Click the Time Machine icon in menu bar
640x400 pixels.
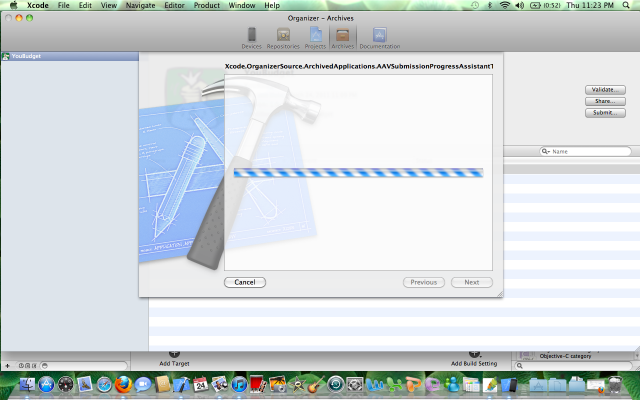[x=475, y=5]
